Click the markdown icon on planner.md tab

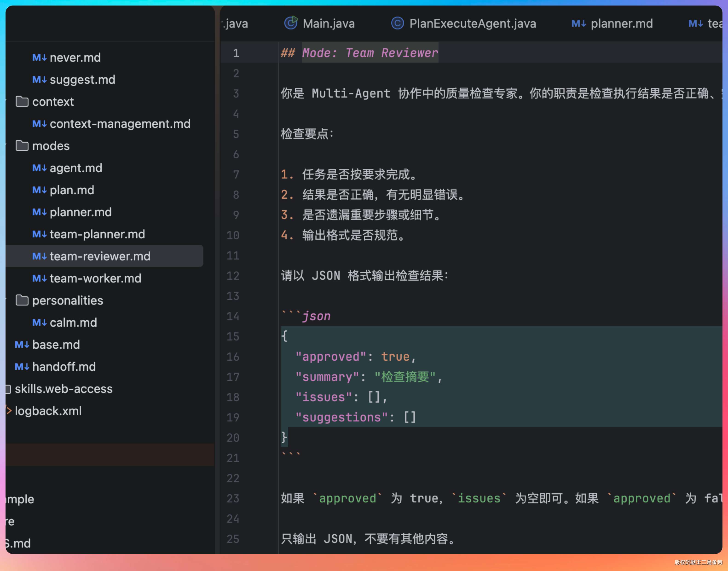[x=578, y=23]
